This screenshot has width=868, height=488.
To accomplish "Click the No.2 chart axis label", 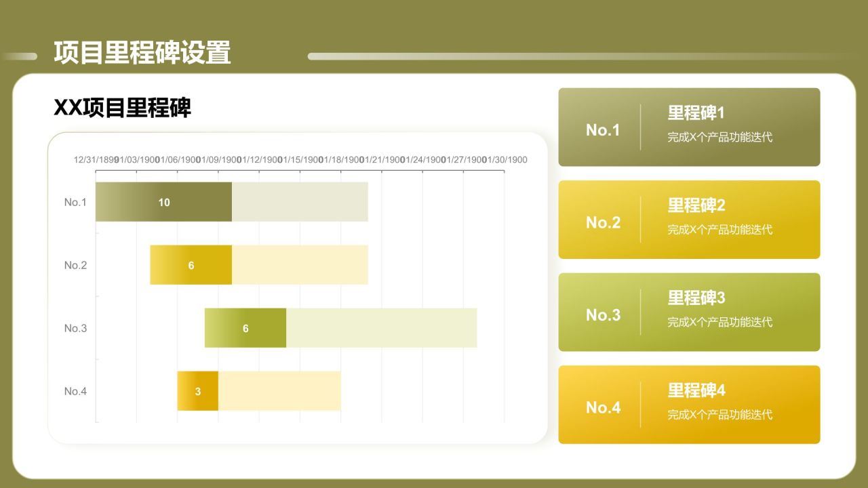I will (x=75, y=265).
